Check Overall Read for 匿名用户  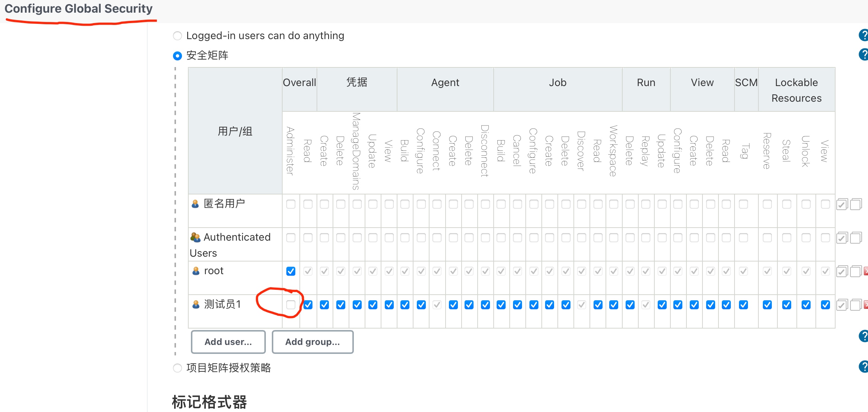coord(308,204)
